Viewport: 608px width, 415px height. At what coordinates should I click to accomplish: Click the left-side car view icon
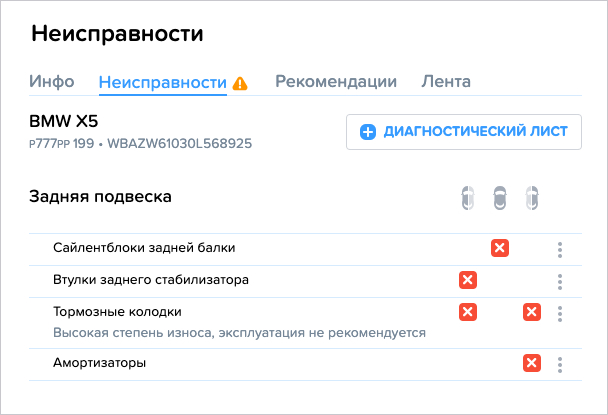click(468, 198)
